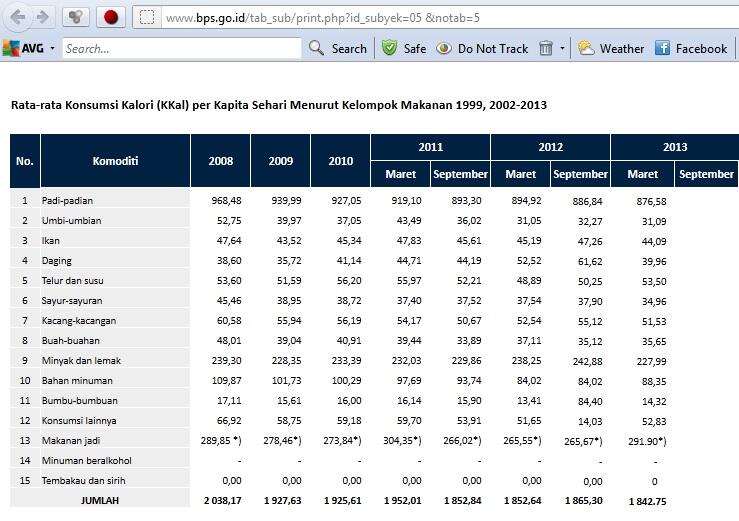Click the 'No.' column header
739x521 pixels.
coord(25,161)
